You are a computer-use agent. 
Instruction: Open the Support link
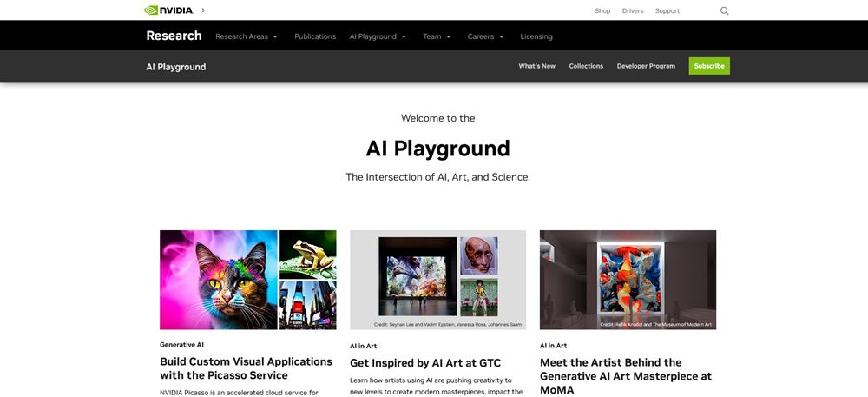(667, 10)
